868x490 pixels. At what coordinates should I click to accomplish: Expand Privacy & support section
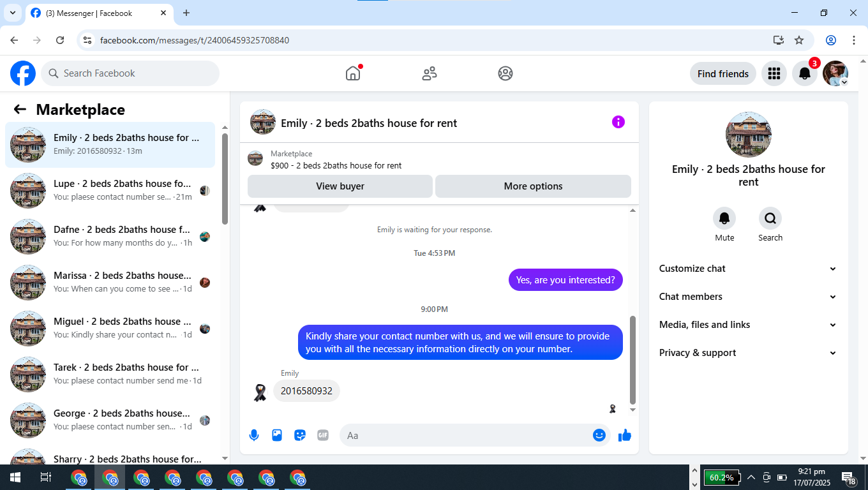(748, 353)
